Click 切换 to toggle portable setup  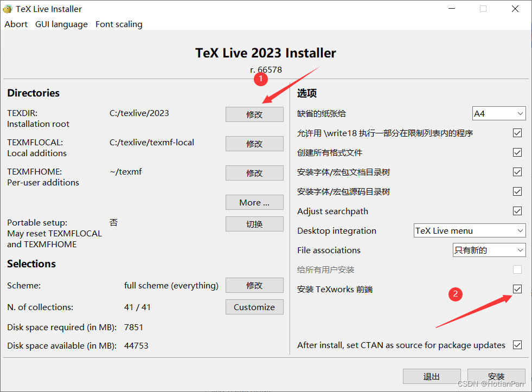pyautogui.click(x=254, y=224)
